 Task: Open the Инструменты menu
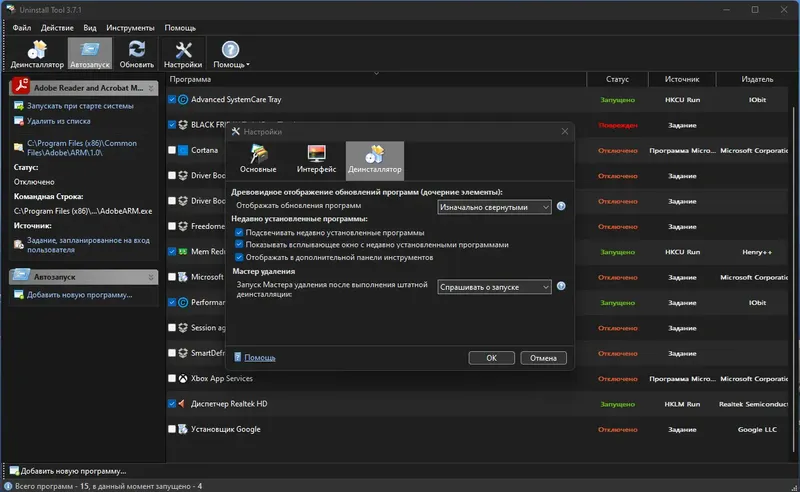130,28
